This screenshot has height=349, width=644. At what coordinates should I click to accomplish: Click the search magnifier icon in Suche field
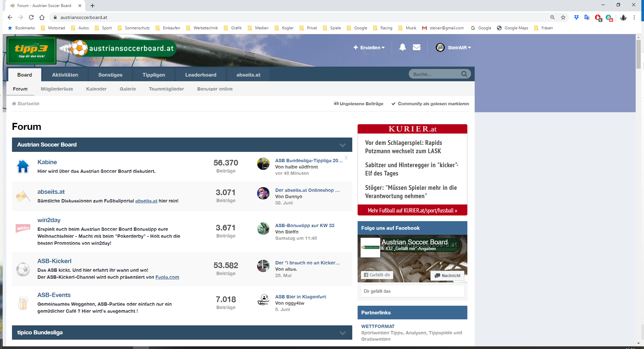pyautogui.click(x=464, y=74)
